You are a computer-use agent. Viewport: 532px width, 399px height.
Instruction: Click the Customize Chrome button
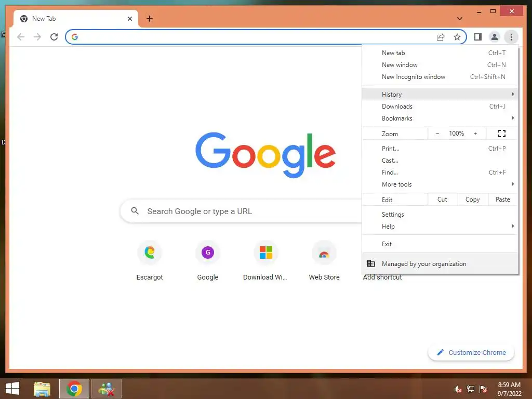(x=471, y=353)
